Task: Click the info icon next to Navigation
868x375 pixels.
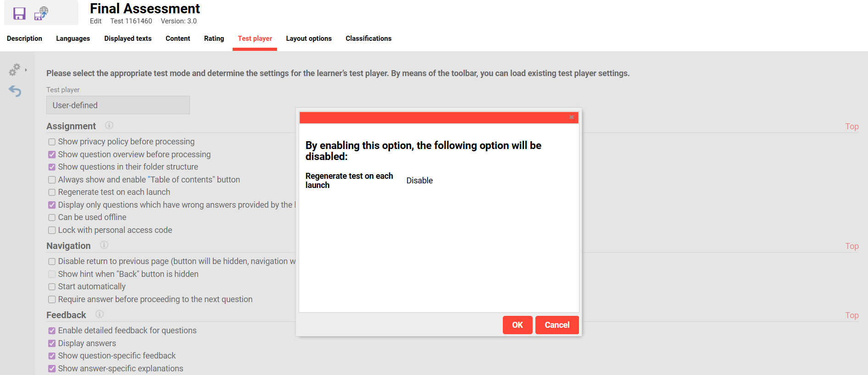Action: [104, 245]
